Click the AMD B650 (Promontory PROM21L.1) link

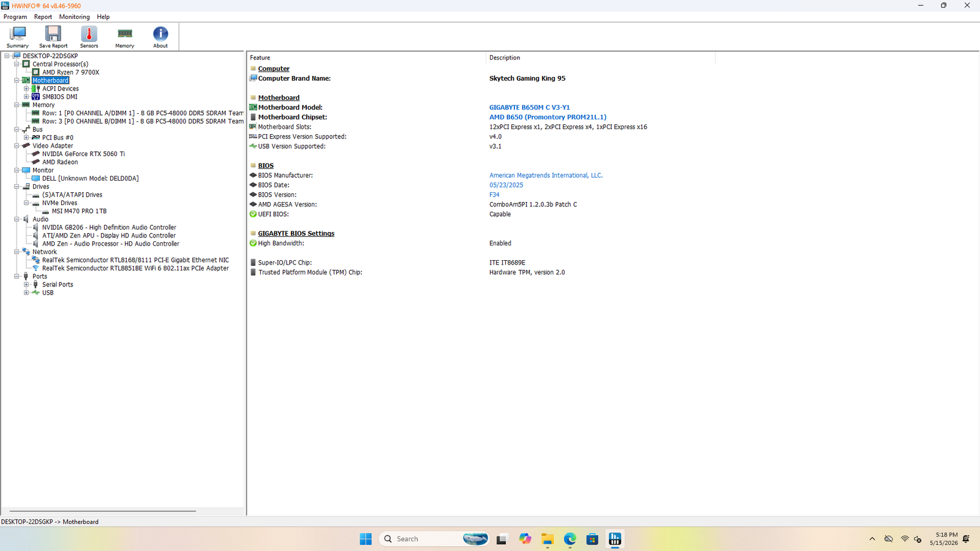[548, 117]
